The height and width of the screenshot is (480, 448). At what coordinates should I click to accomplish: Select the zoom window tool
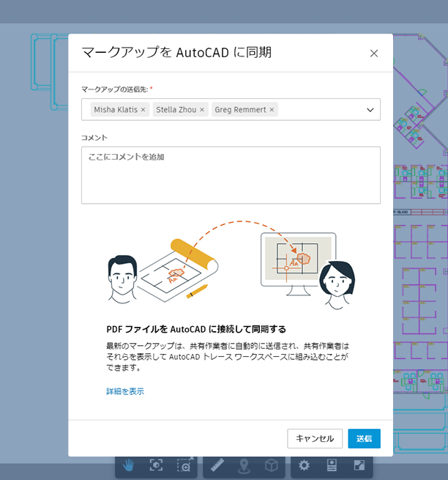(184, 465)
